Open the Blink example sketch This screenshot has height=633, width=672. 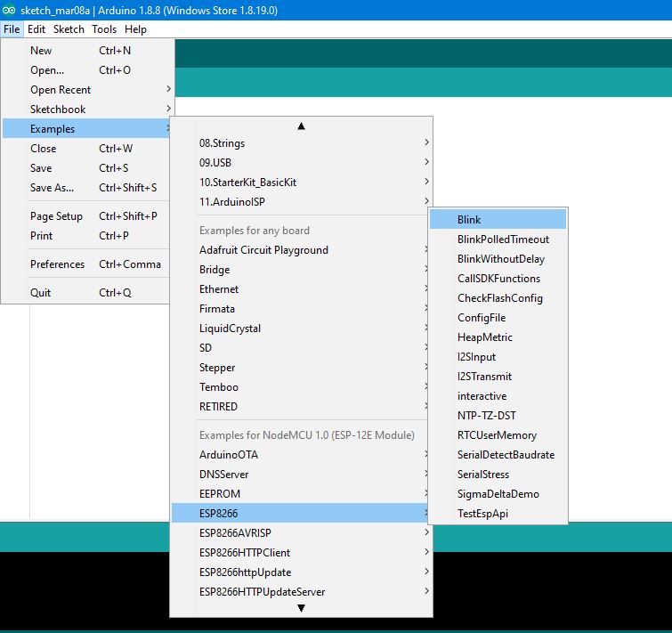point(498,219)
